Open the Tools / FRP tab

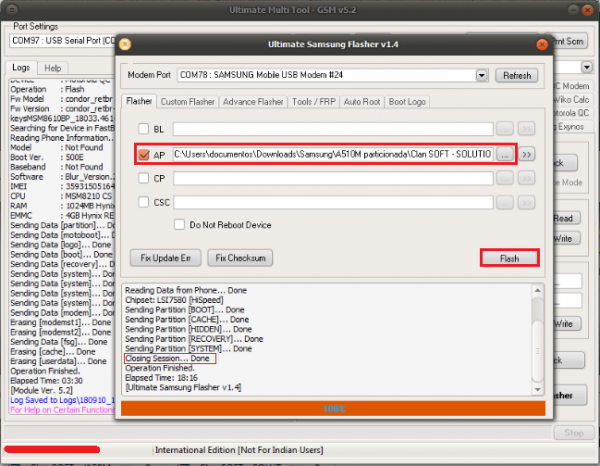click(x=313, y=102)
